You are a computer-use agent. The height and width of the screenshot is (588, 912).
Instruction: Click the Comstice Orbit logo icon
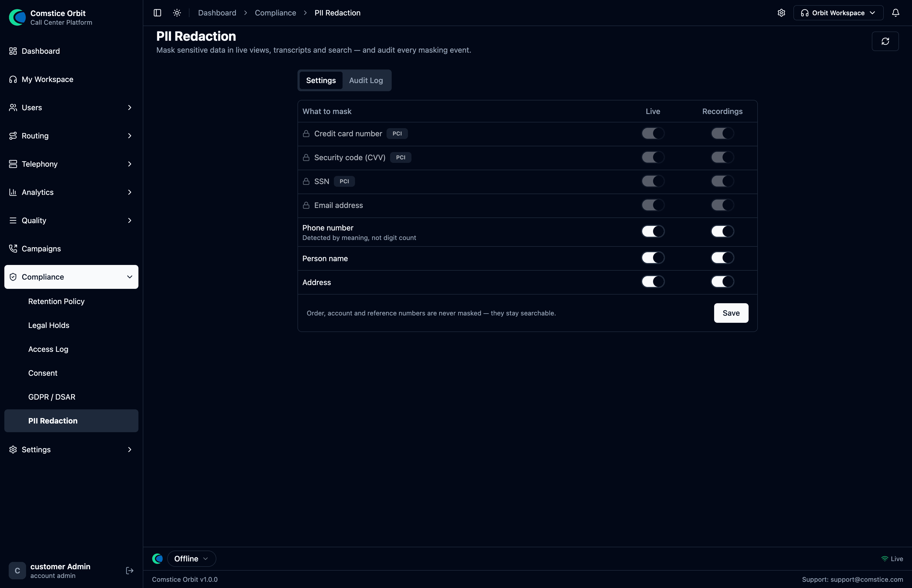17,17
